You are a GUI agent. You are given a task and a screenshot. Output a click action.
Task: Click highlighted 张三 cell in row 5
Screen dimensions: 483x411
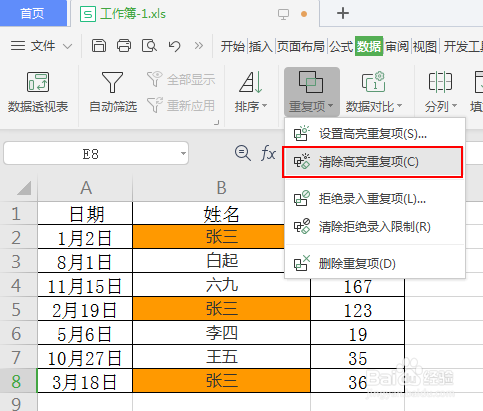click(221, 309)
